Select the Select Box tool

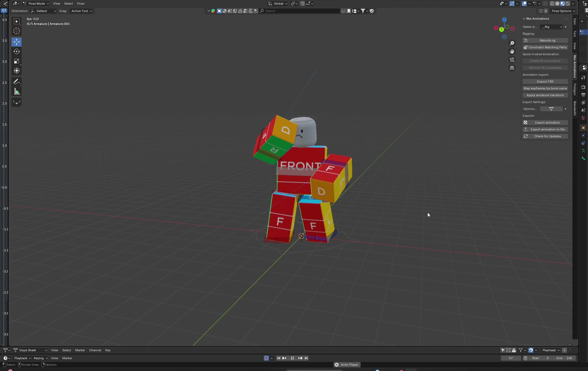17,21
